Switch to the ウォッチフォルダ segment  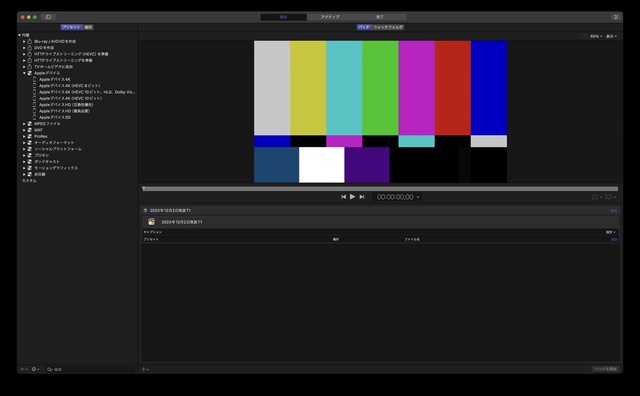point(388,27)
